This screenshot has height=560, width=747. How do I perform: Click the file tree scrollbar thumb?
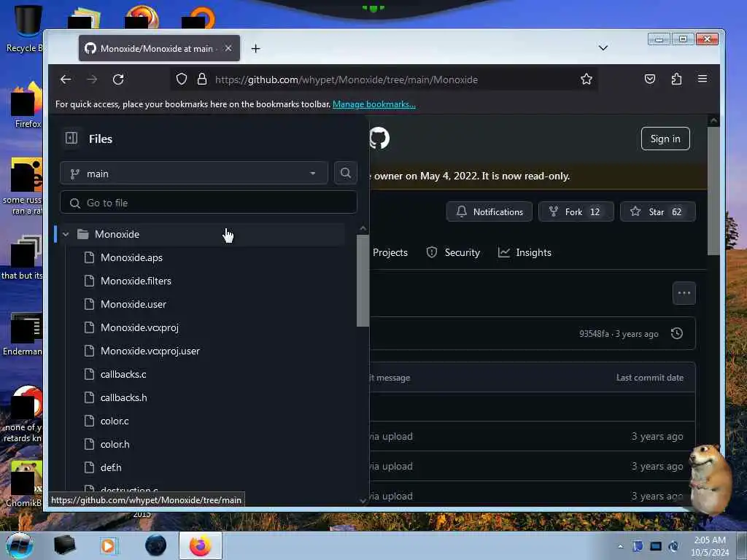pos(363,281)
